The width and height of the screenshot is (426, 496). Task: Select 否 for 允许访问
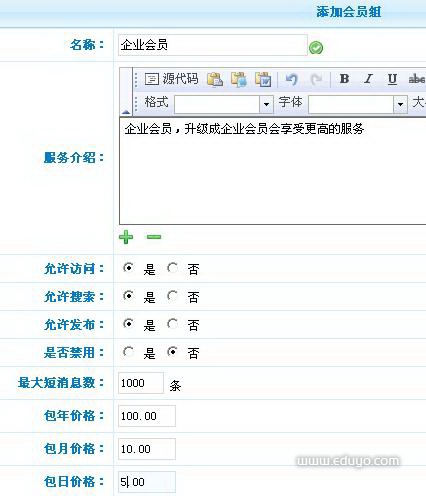click(x=172, y=268)
